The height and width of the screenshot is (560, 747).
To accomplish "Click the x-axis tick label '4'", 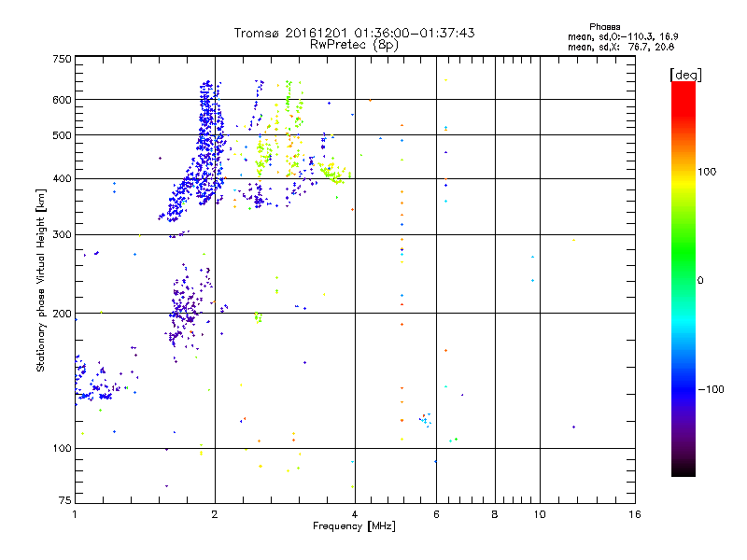I will 355,514.
